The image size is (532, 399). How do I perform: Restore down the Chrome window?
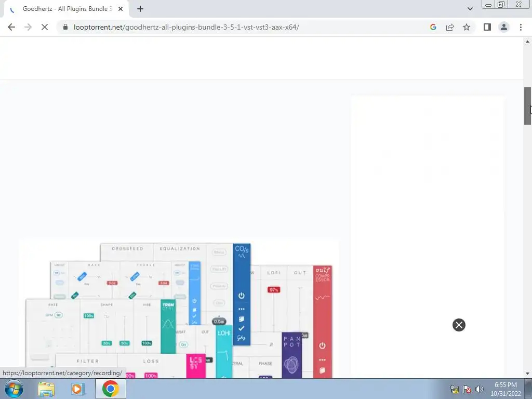(501, 5)
